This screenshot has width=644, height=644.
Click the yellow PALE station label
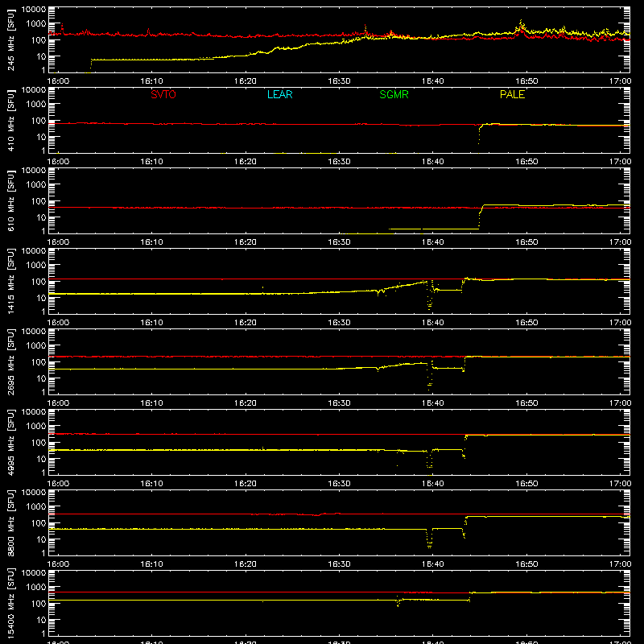(x=512, y=94)
